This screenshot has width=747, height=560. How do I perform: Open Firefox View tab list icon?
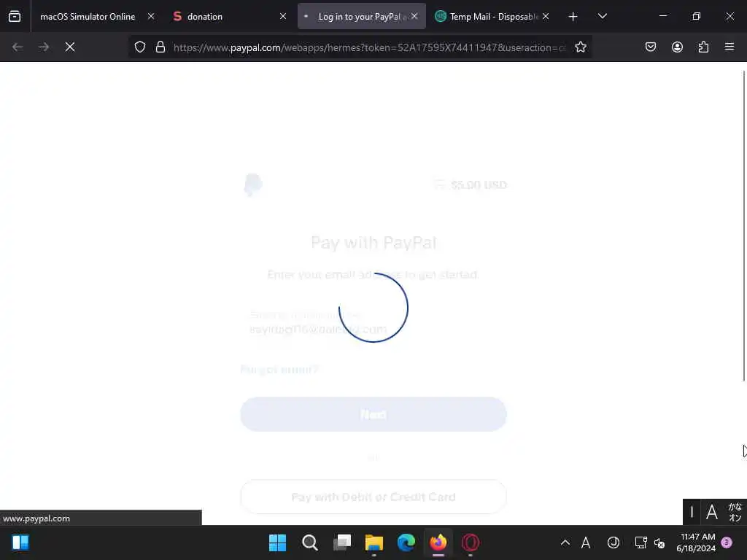(x=15, y=16)
